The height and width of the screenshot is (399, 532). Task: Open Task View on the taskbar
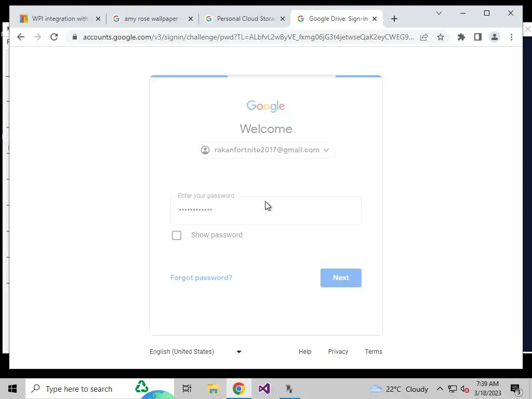187,389
